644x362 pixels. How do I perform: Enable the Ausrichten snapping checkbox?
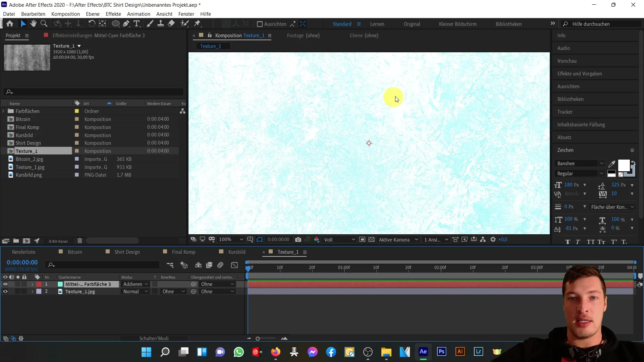point(259,24)
